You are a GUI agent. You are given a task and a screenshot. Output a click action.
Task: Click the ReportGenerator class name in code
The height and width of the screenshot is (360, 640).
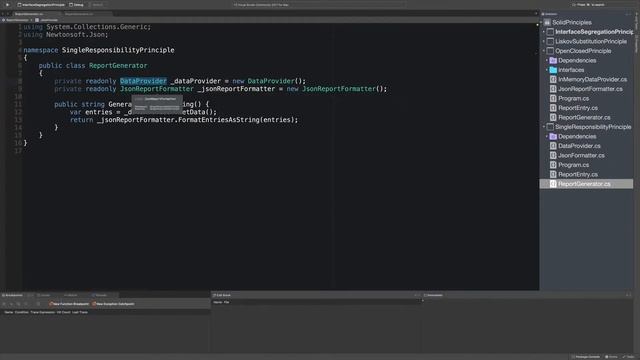(118, 65)
